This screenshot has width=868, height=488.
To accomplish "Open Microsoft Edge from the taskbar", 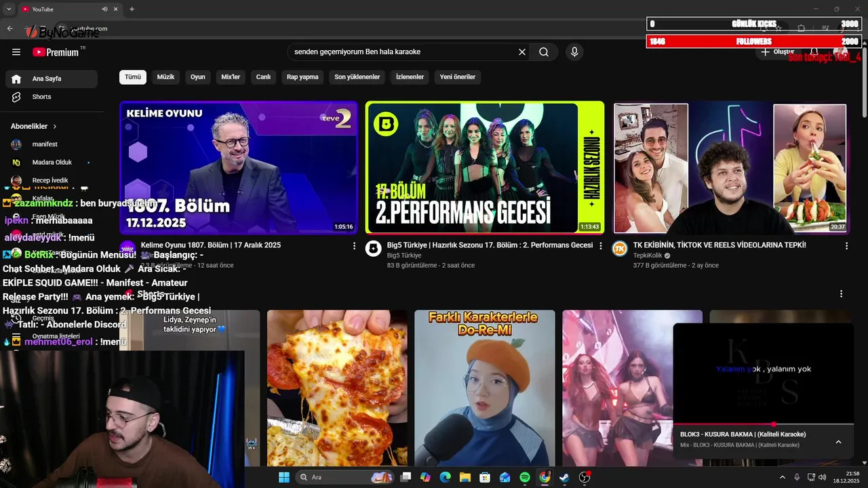I will pyautogui.click(x=445, y=477).
